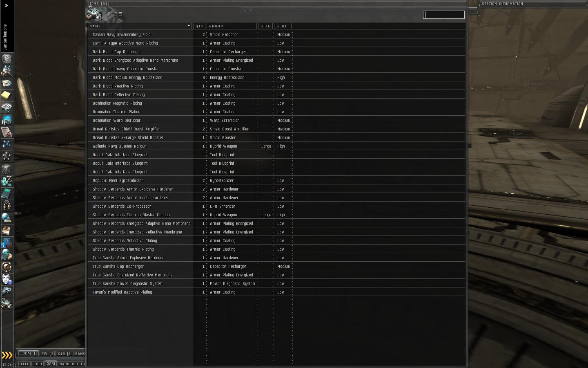Open the items hangar icon in sidebar
588x368 pixels.
pos(7,304)
